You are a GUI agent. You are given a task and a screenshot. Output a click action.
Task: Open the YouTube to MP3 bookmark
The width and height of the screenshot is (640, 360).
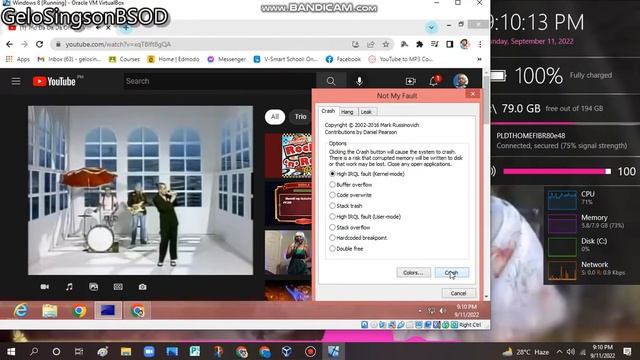click(400, 59)
